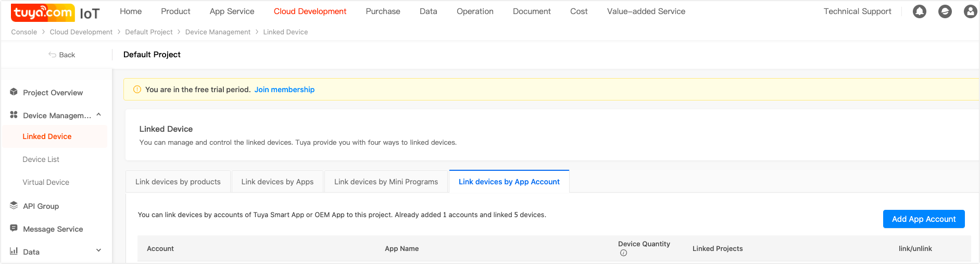
Task: Click Console in the breadcrumb
Action: (x=24, y=32)
